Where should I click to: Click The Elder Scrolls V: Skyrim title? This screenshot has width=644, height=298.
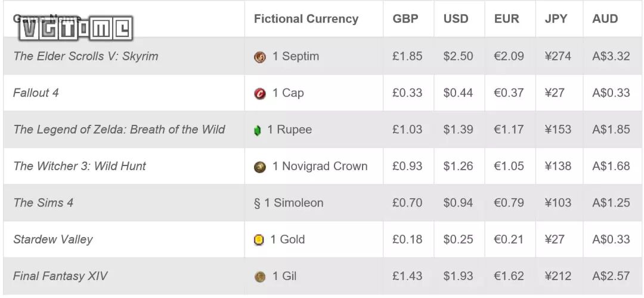tap(86, 56)
